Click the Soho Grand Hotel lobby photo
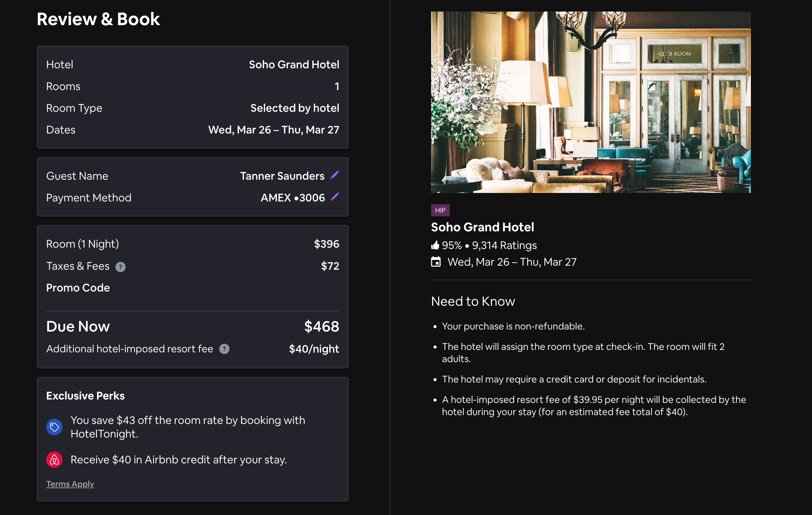This screenshot has width=812, height=515. [591, 102]
